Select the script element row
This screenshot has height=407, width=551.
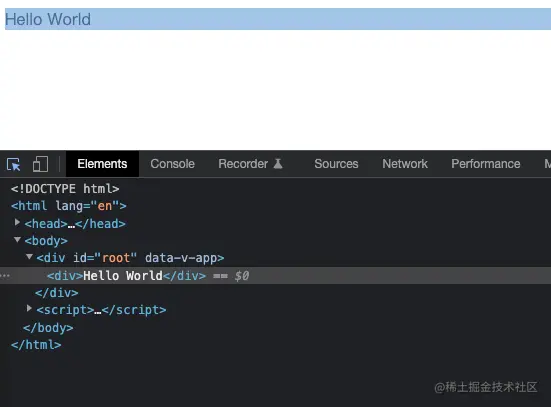(x=101, y=310)
